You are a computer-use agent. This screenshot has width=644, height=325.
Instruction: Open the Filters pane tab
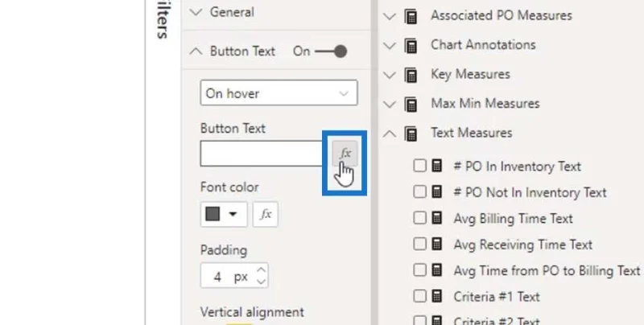coord(163,19)
